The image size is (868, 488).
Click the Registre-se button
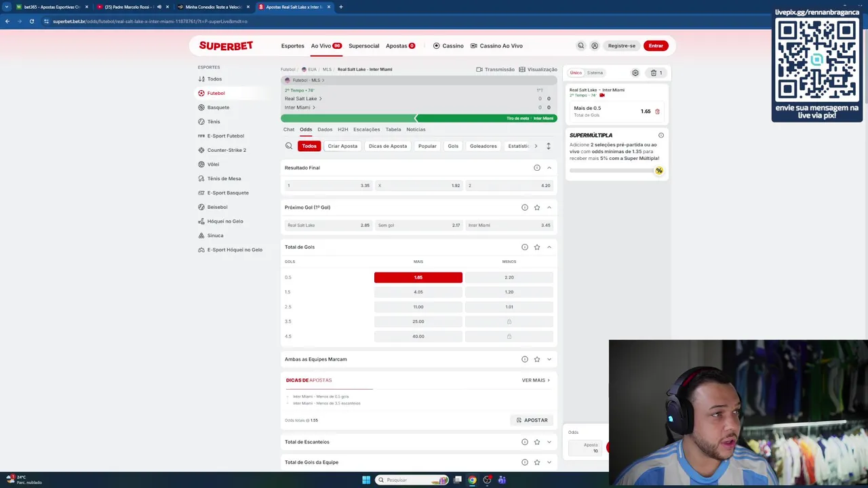[x=622, y=45]
